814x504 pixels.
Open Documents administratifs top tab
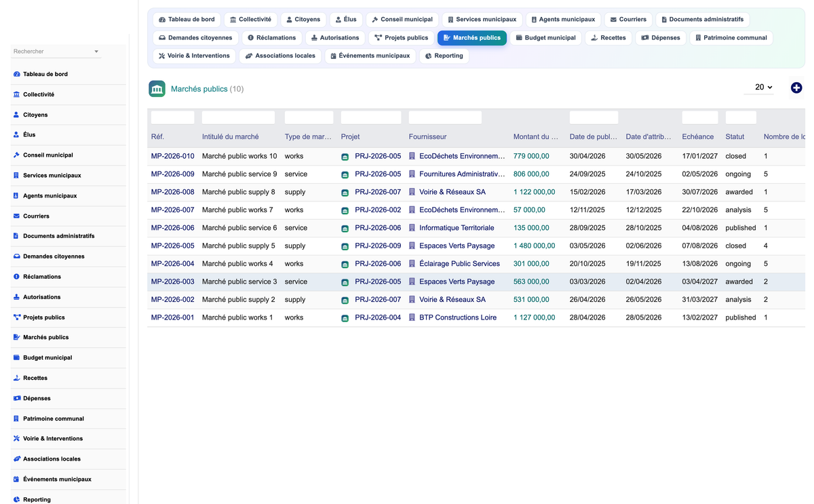(703, 20)
